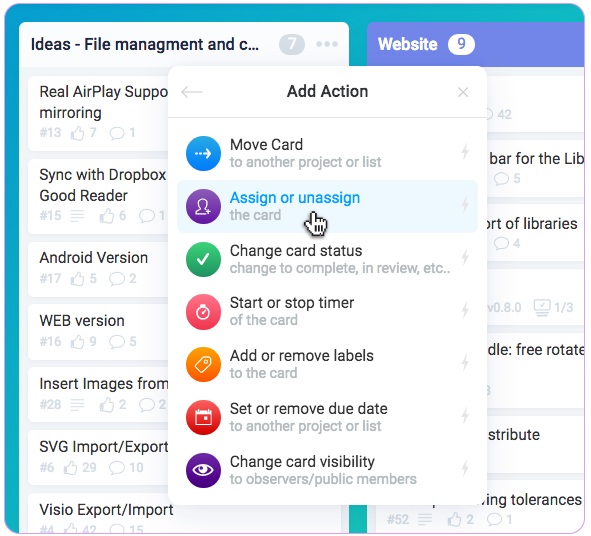Click the blue Move Card arrow icon
The height and width of the screenshot is (536, 591).
pyautogui.click(x=203, y=153)
